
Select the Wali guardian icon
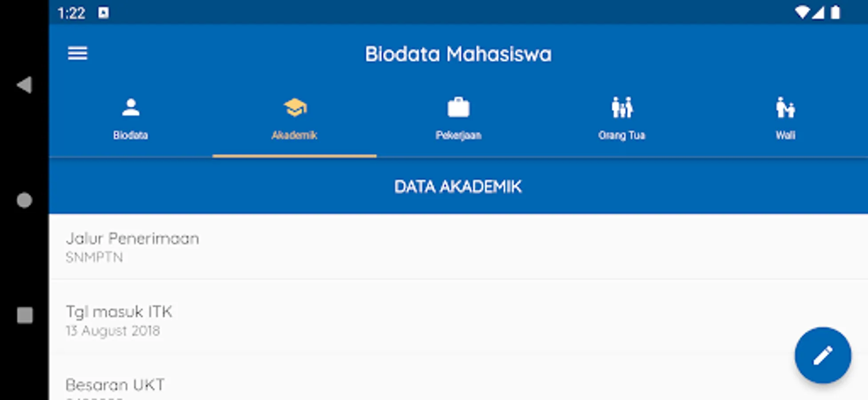(x=785, y=108)
